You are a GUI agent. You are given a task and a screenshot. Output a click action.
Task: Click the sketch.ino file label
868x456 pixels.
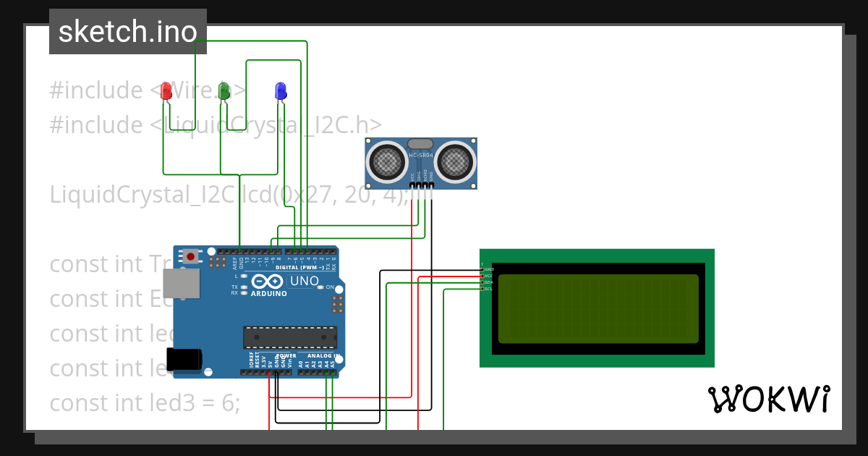[127, 31]
